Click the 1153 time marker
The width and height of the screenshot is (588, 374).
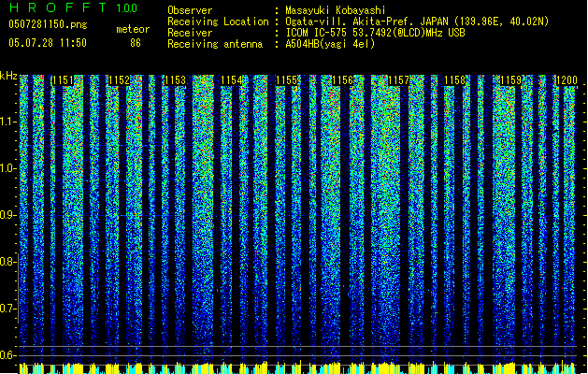pyautogui.click(x=175, y=80)
